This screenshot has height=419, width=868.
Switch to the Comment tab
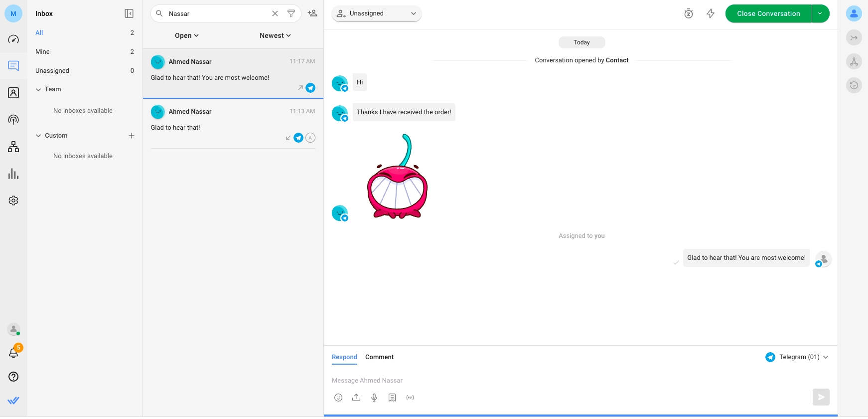point(379,357)
